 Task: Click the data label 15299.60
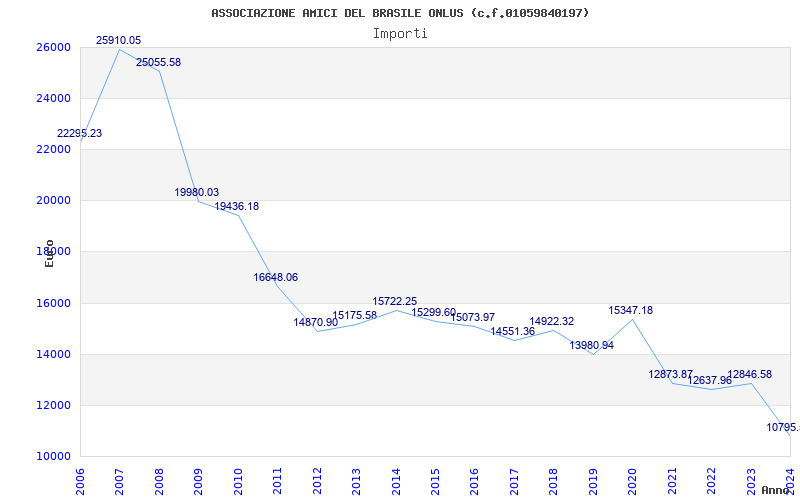[434, 312]
